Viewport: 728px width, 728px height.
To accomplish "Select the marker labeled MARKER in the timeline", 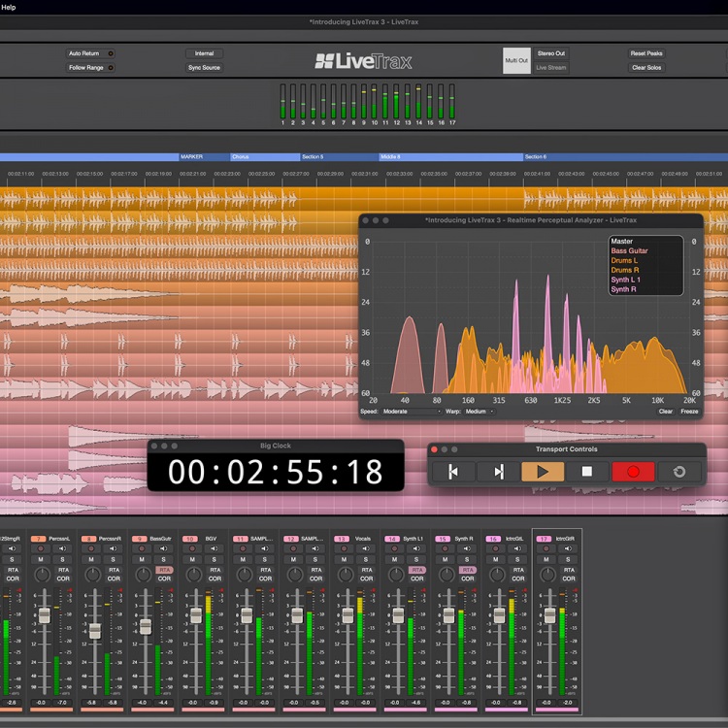I will pyautogui.click(x=205, y=157).
